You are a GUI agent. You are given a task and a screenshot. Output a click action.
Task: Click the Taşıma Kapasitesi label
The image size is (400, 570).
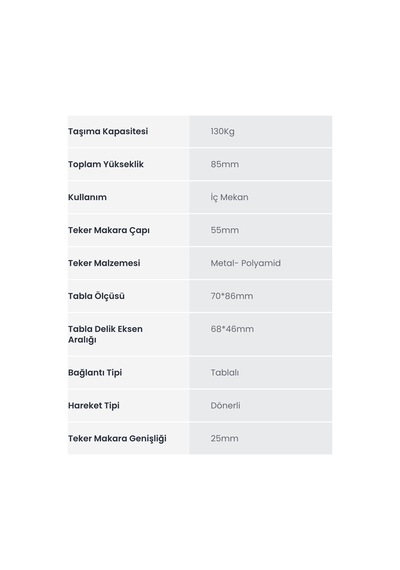coord(108,131)
